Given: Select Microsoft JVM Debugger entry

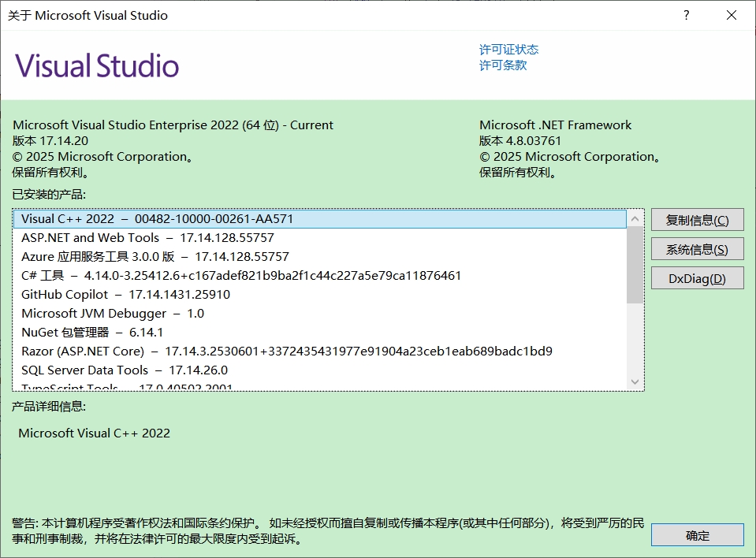Looking at the screenshot, I should coord(113,314).
